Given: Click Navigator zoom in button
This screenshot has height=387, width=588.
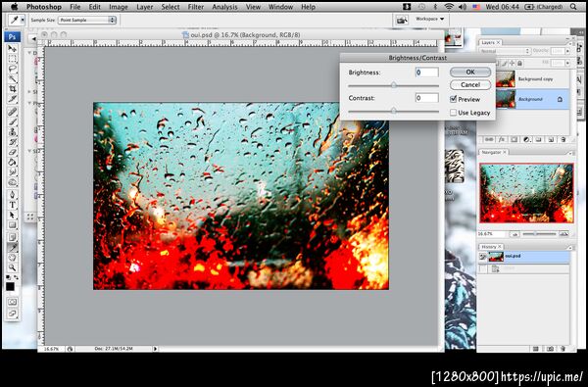Looking at the screenshot, I should click(563, 234).
